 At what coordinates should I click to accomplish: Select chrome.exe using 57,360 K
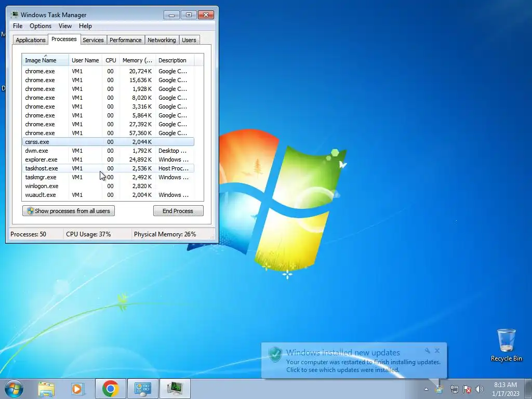pos(108,133)
